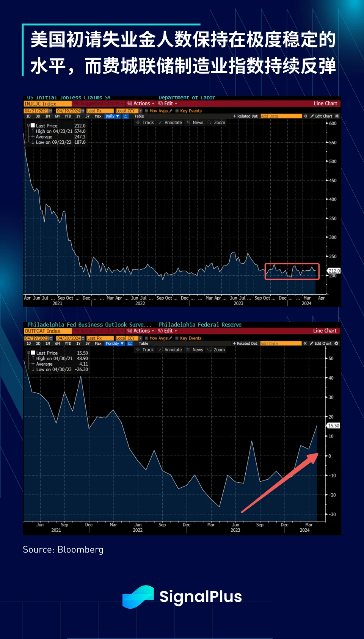Image resolution: width=364 pixels, height=639 pixels.
Task: Switch to the 5Y range in the Philadelphia Fed chart
Action: point(88,343)
